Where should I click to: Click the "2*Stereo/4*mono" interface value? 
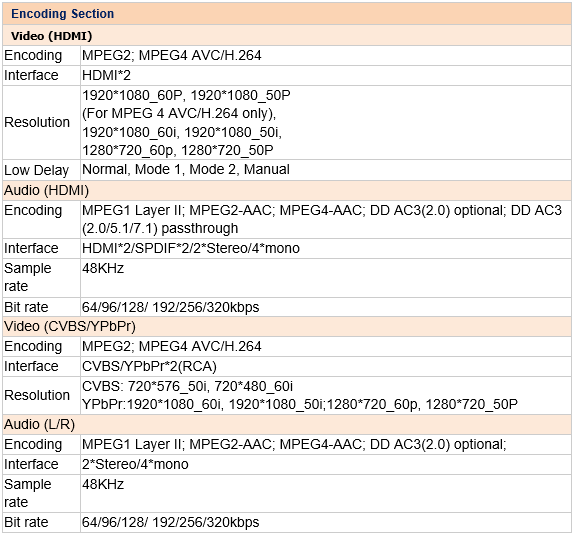coord(135,464)
